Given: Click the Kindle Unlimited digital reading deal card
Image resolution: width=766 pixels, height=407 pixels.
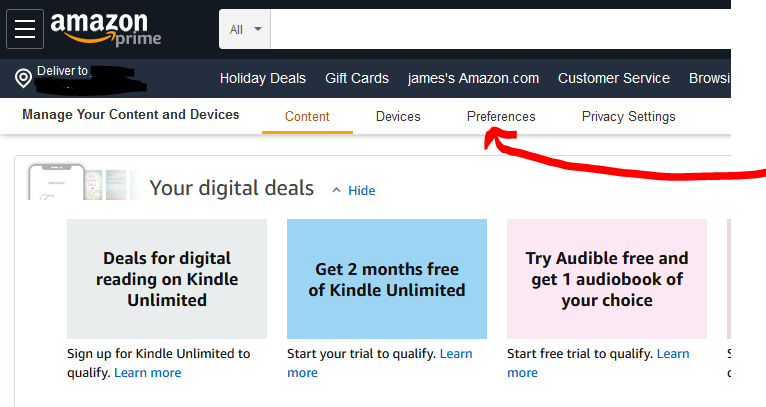Looking at the screenshot, I should (167, 279).
